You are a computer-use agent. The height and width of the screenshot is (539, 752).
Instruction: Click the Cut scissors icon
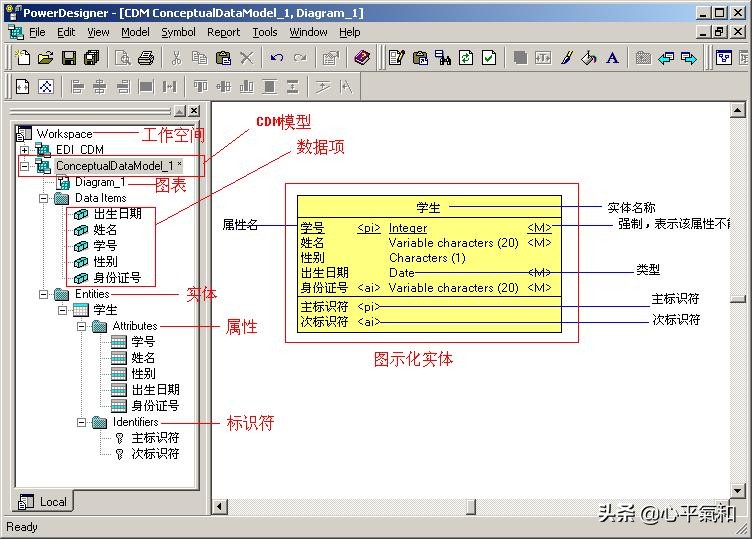coord(177,58)
